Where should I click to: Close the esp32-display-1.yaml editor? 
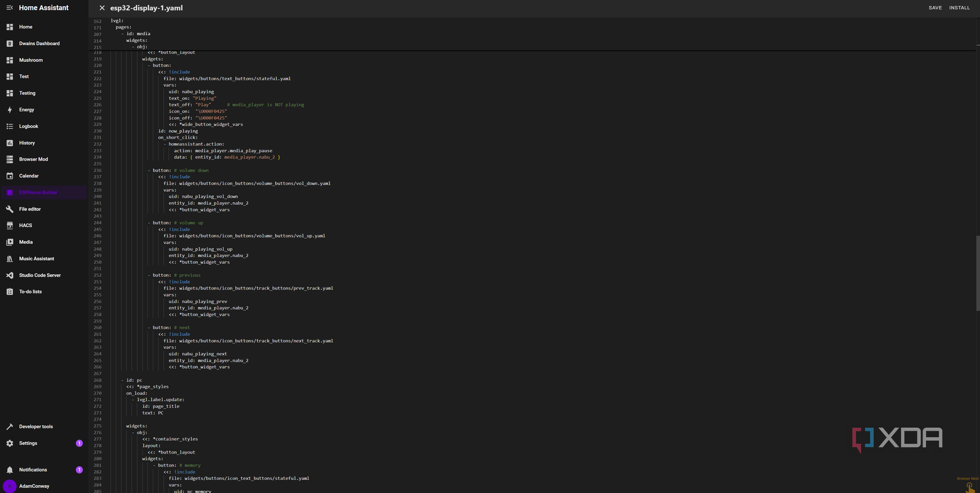click(102, 8)
